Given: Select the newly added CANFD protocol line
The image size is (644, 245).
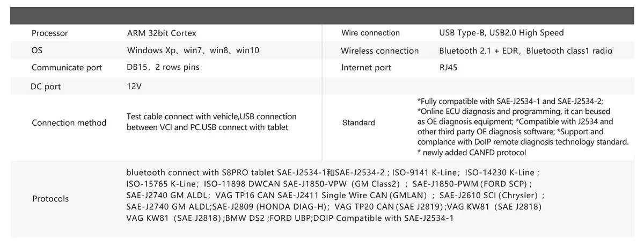Looking at the screenshot, I should point(472,153).
